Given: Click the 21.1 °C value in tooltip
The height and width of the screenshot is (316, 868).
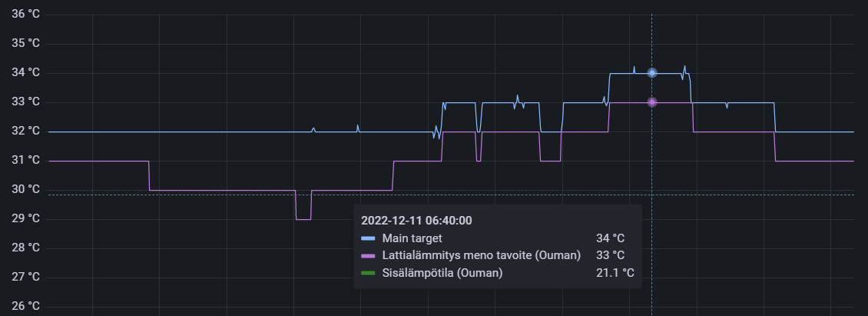Looking at the screenshot, I should [x=615, y=273].
